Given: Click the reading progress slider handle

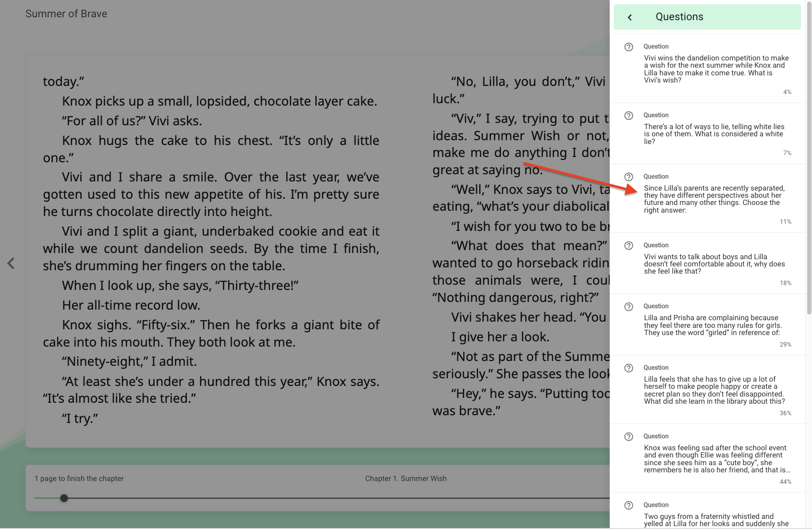Looking at the screenshot, I should point(64,498).
